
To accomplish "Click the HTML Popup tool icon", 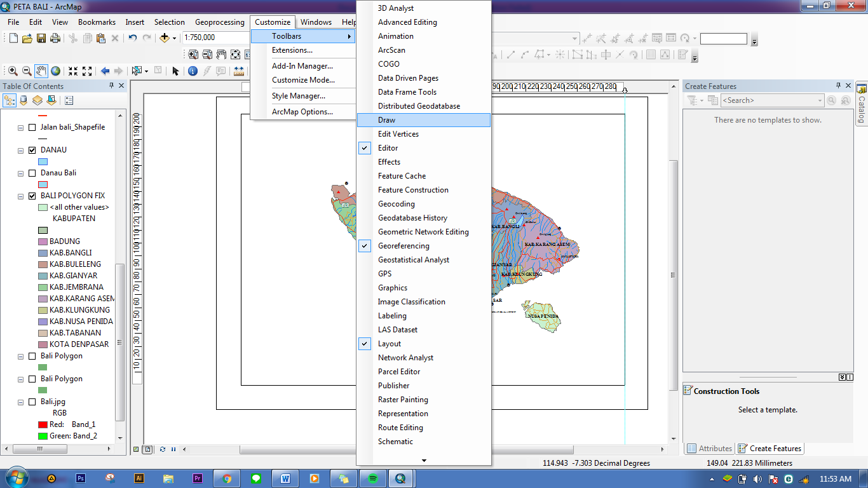I will coord(221,70).
